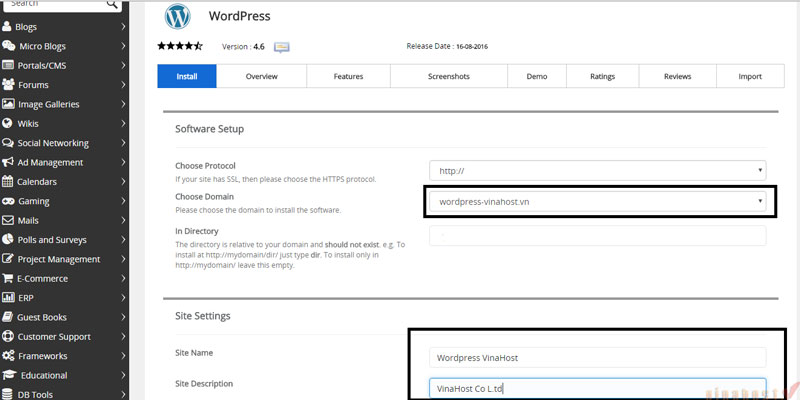Click the Site Description input field
The image size is (800, 400).
pyautogui.click(x=597, y=388)
